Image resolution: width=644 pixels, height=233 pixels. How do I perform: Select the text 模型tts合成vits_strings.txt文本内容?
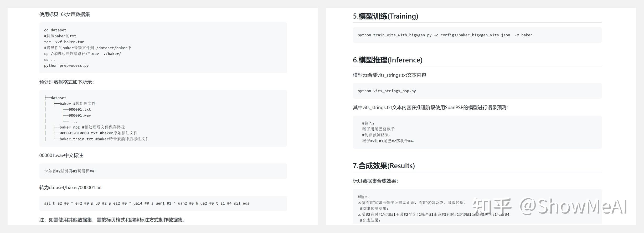pyautogui.click(x=389, y=75)
